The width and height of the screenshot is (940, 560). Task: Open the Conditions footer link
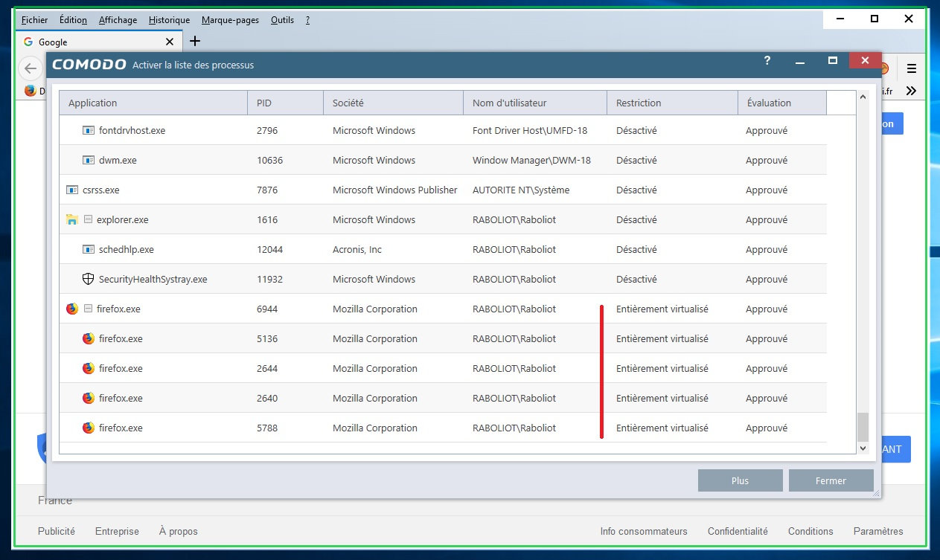point(810,531)
